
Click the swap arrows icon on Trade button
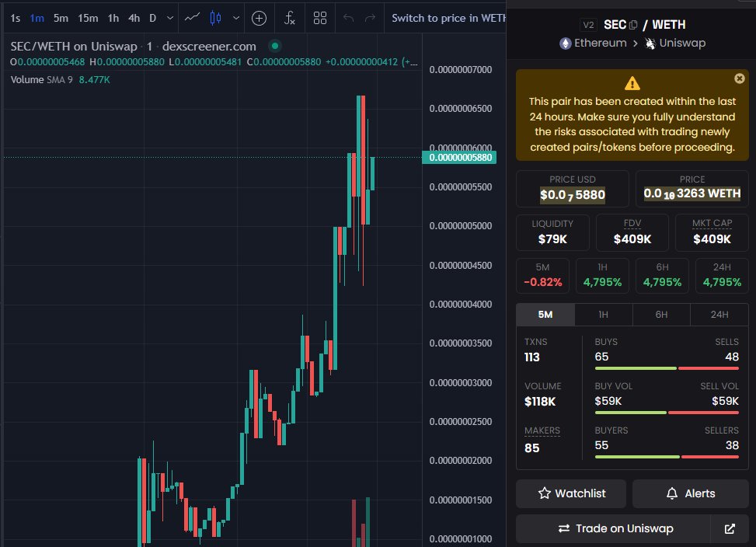click(563, 528)
